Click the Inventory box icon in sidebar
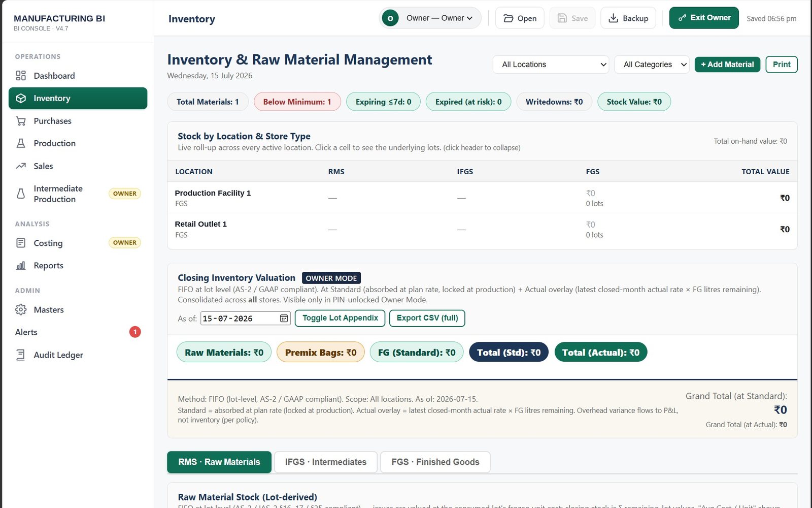 pyautogui.click(x=21, y=98)
